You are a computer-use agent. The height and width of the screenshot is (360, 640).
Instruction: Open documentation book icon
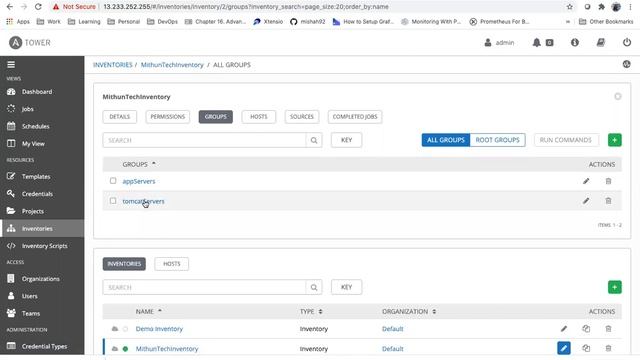pos(600,42)
